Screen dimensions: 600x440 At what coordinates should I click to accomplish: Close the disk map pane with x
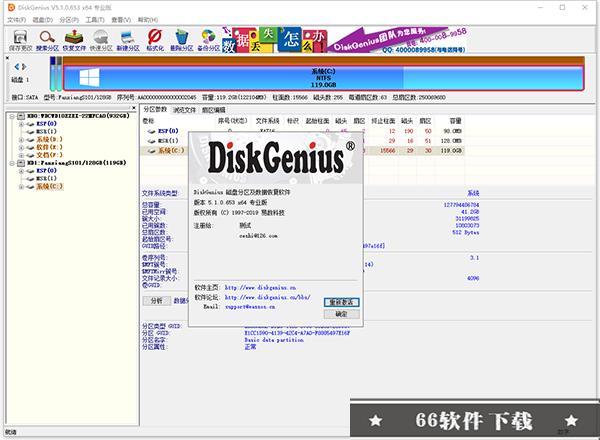click(x=7, y=58)
